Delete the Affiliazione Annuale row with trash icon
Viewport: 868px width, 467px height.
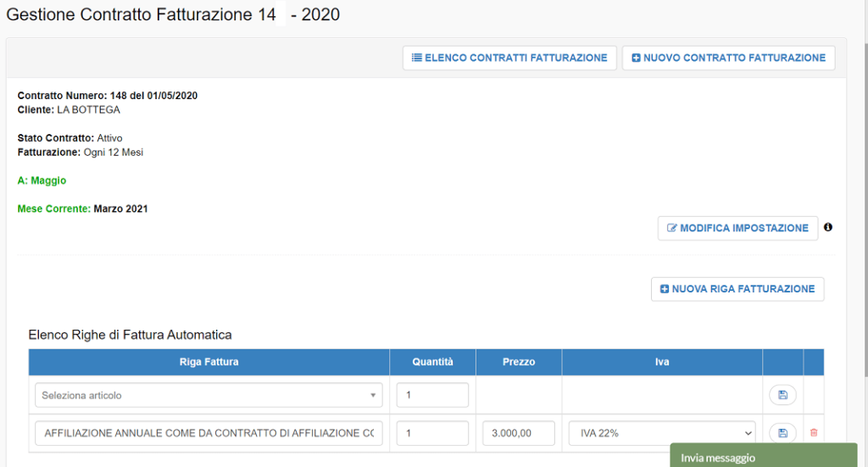[814, 433]
